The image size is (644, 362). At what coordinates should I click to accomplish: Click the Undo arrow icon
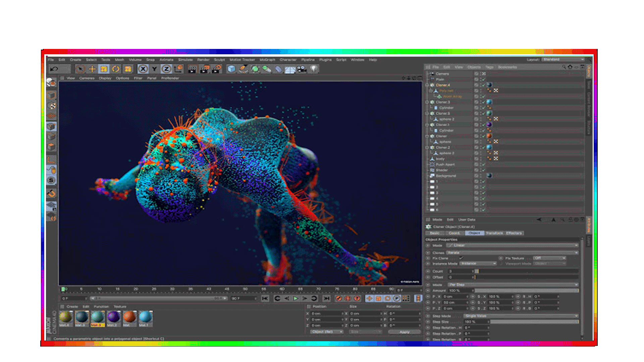54,69
